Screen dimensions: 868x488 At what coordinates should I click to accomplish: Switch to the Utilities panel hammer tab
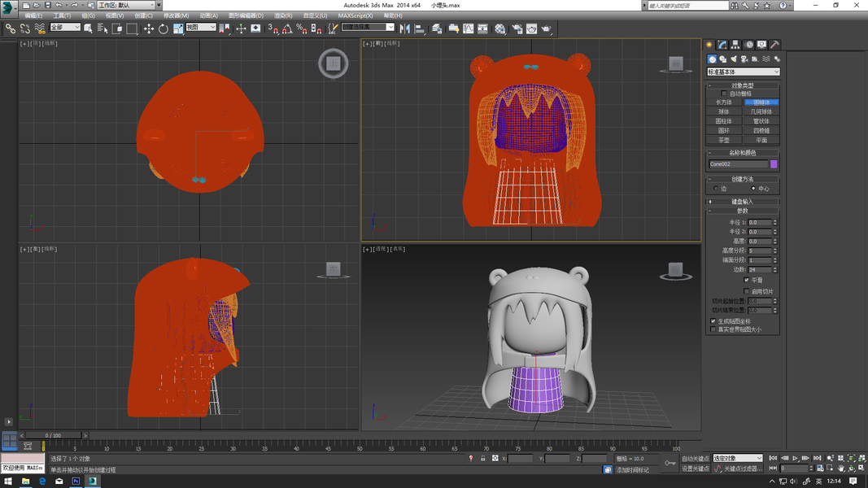774,44
